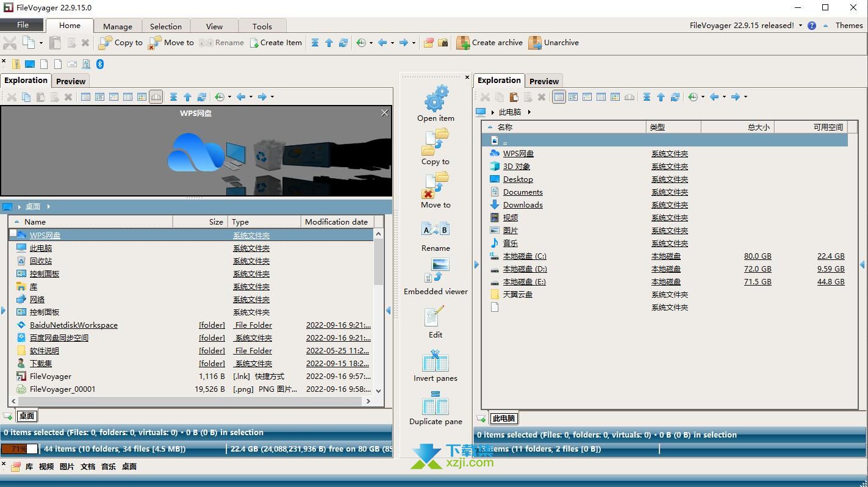Click the parent folder up arrow in ribbon
The height and width of the screenshot is (487, 868).
329,43
